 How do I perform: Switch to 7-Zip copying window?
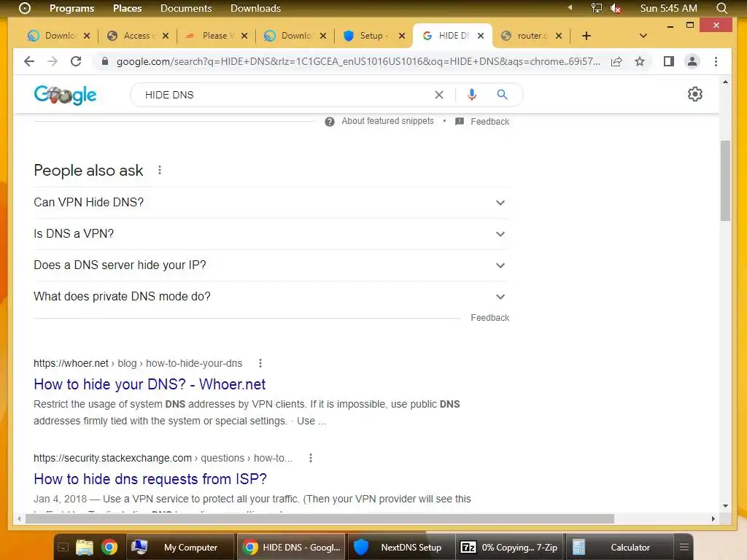click(x=510, y=547)
